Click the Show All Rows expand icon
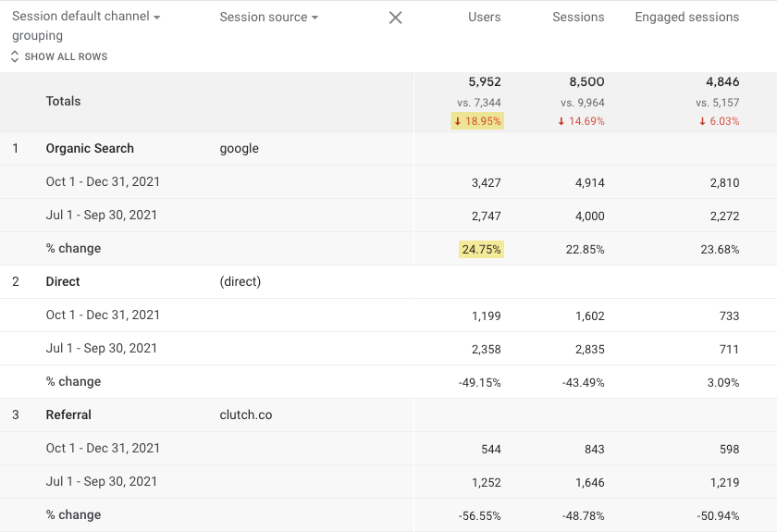 (15, 56)
